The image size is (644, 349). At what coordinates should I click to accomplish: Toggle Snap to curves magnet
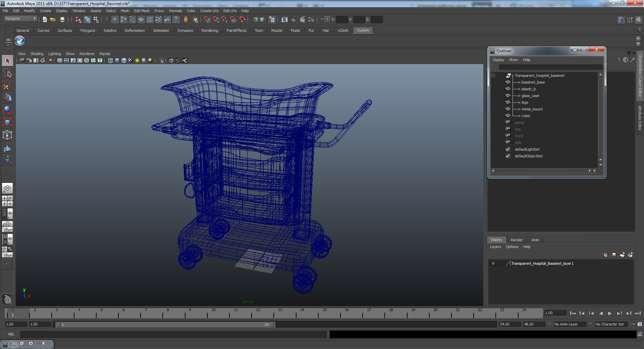tap(216, 20)
